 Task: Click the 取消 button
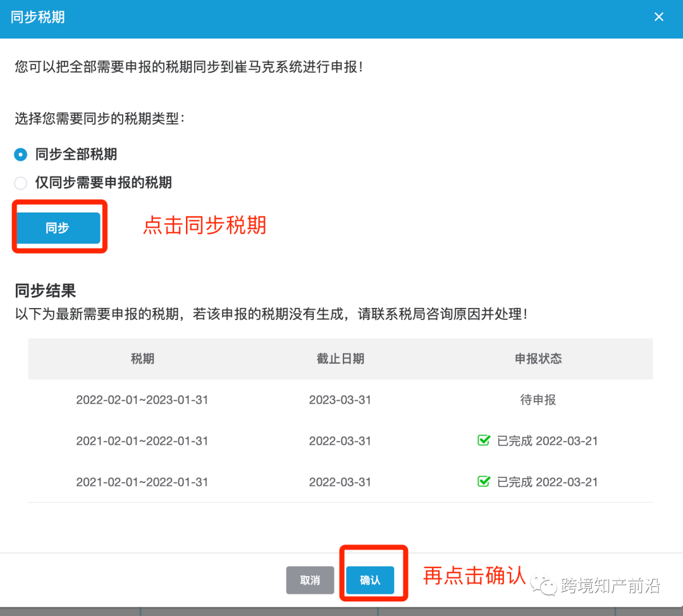coord(310,580)
